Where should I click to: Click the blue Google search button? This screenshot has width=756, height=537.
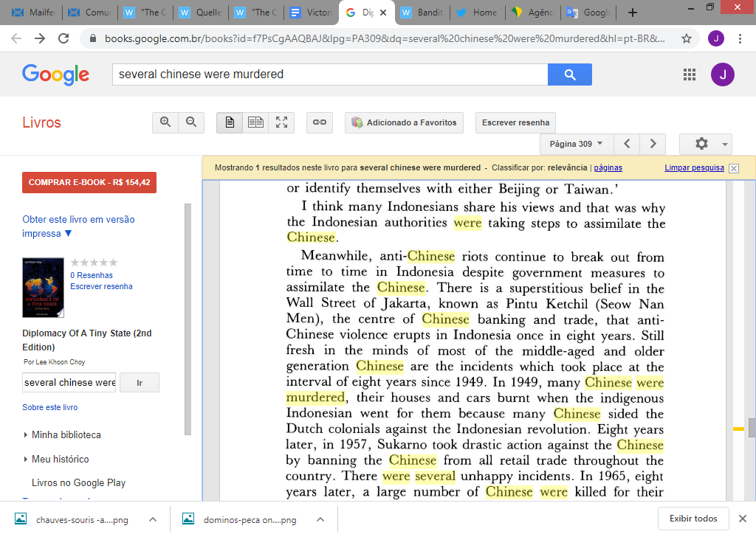569,75
